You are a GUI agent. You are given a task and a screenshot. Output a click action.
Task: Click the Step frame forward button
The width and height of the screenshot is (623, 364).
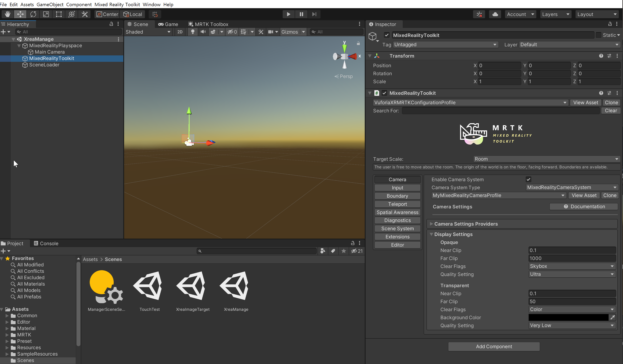click(314, 14)
